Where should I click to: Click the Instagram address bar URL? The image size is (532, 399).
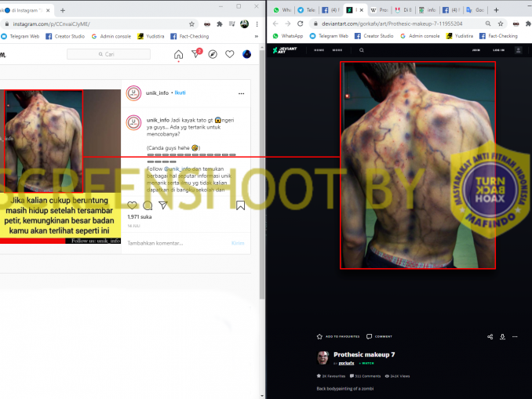coord(51,24)
